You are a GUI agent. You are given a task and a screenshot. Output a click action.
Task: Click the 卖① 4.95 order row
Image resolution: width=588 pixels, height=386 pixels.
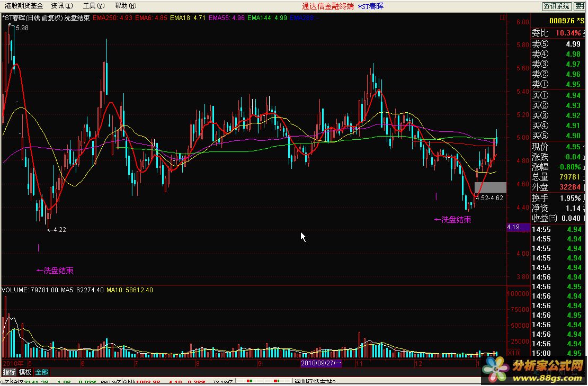558,84
